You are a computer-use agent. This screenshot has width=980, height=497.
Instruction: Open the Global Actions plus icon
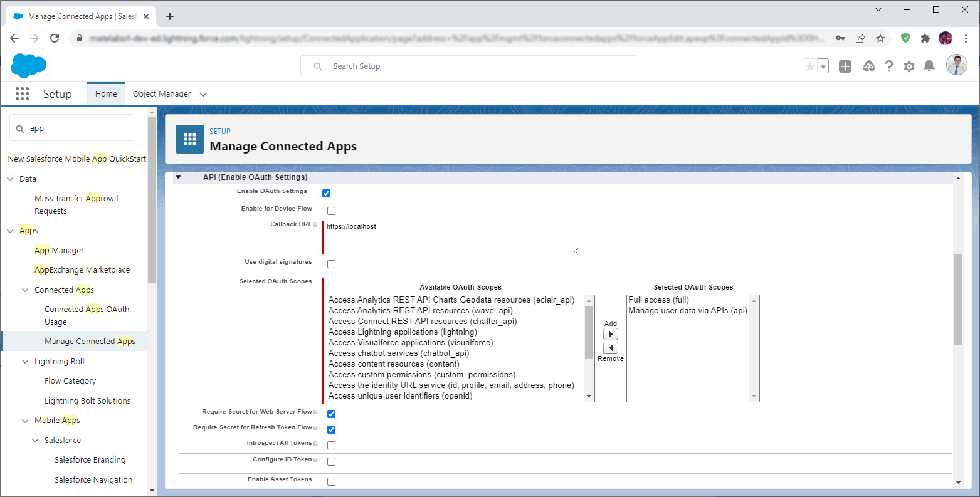(x=845, y=66)
